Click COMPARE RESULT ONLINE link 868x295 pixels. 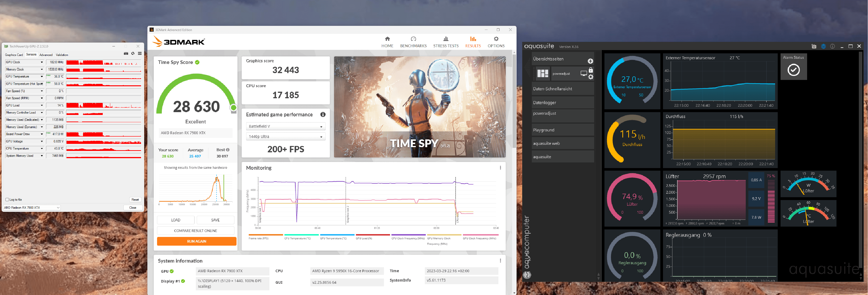click(196, 231)
